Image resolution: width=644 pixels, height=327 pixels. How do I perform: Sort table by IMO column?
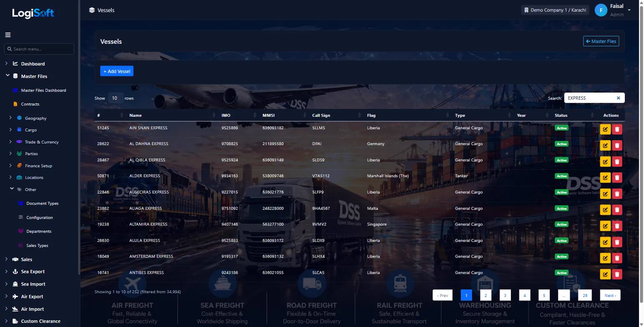click(239, 115)
